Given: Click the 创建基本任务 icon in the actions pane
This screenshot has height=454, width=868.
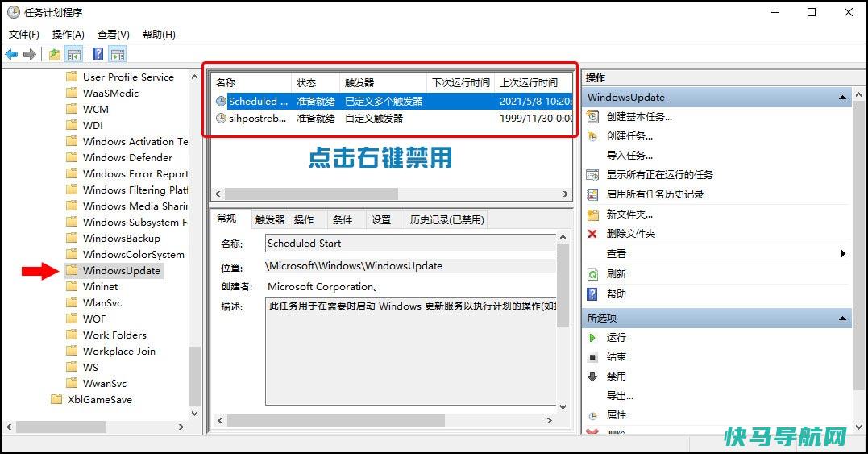Looking at the screenshot, I should click(x=593, y=117).
